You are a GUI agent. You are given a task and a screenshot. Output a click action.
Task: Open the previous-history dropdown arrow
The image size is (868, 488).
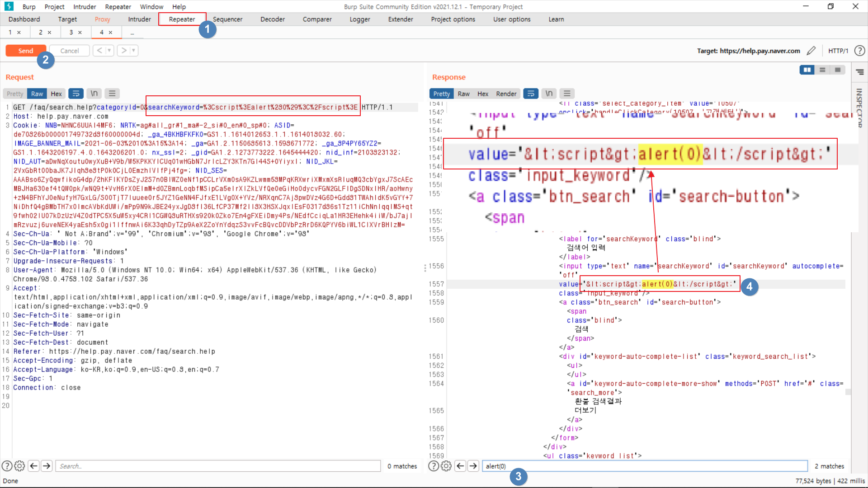tap(109, 51)
